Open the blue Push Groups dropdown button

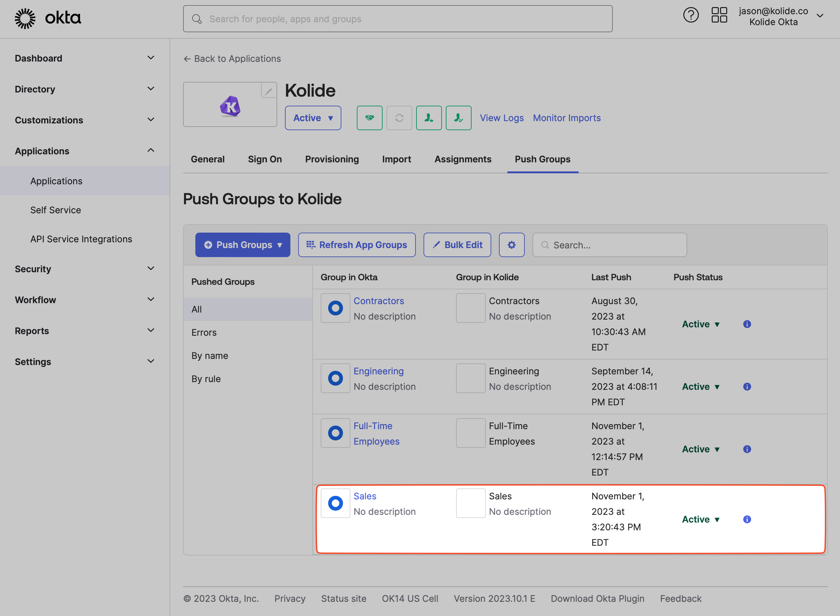[242, 245]
